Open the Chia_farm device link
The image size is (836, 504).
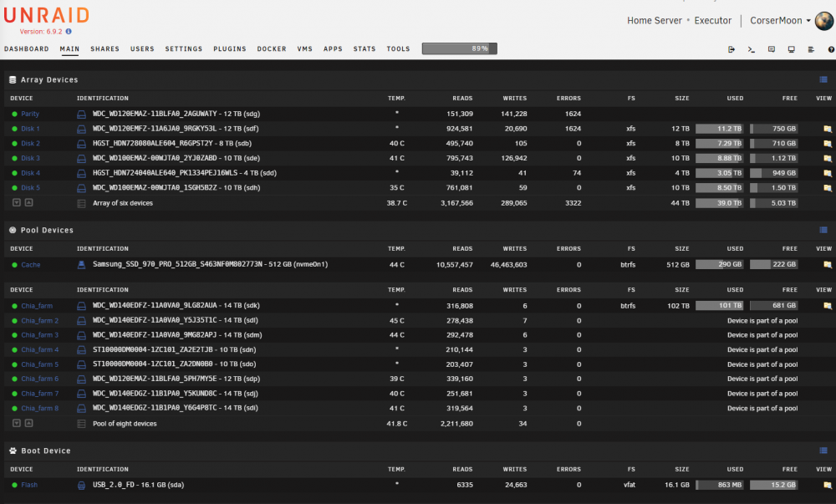pyautogui.click(x=37, y=306)
